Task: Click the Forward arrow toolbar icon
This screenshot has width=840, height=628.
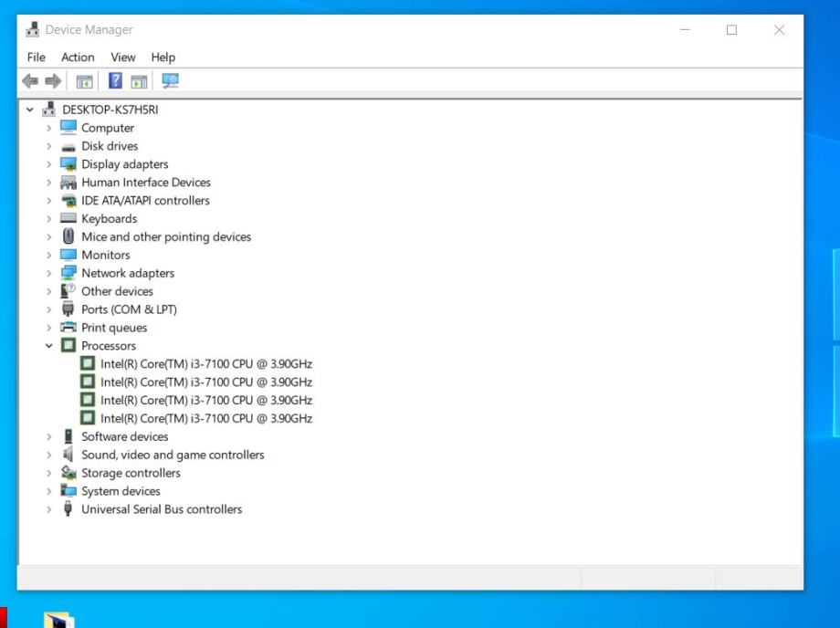Action: pos(53,81)
